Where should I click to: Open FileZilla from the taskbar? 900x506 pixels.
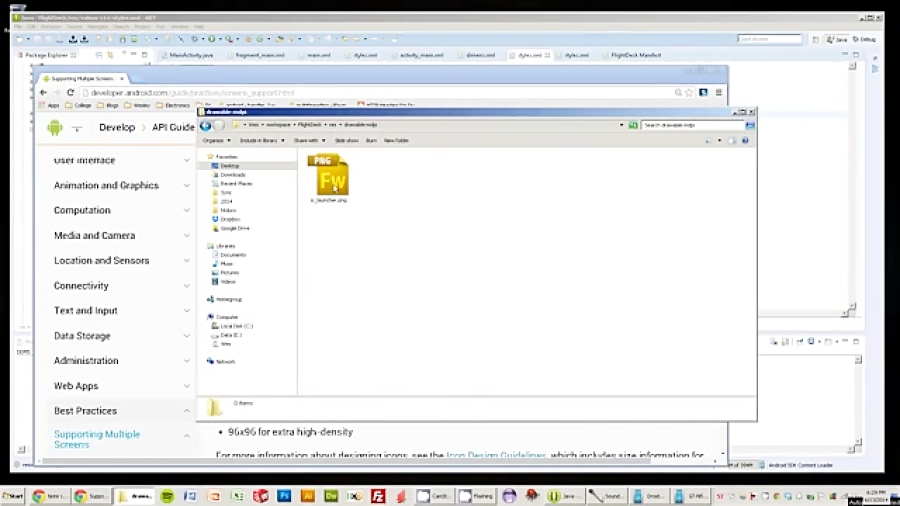click(378, 496)
